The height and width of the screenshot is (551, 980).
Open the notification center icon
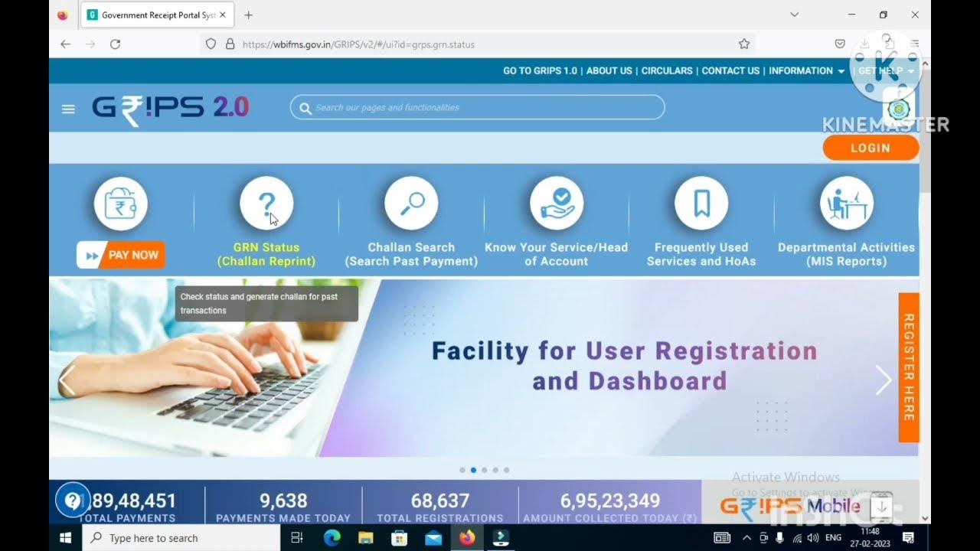pos(908,538)
